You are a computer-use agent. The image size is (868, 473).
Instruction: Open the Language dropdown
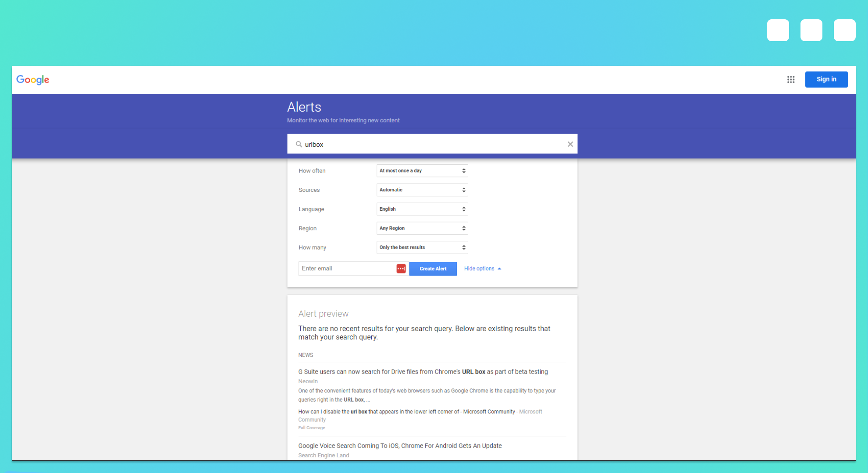point(422,209)
